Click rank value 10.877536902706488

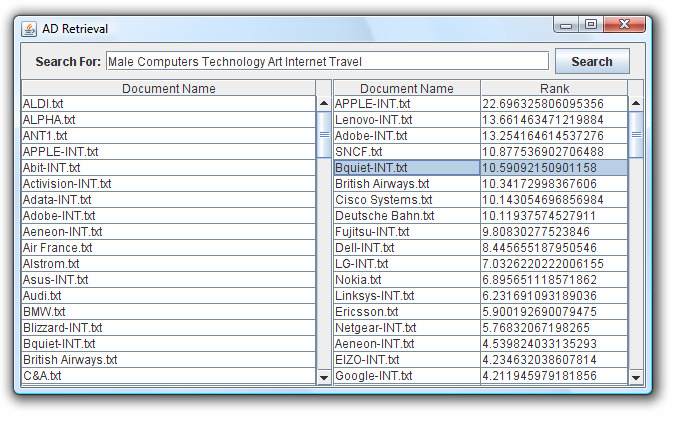(543, 151)
